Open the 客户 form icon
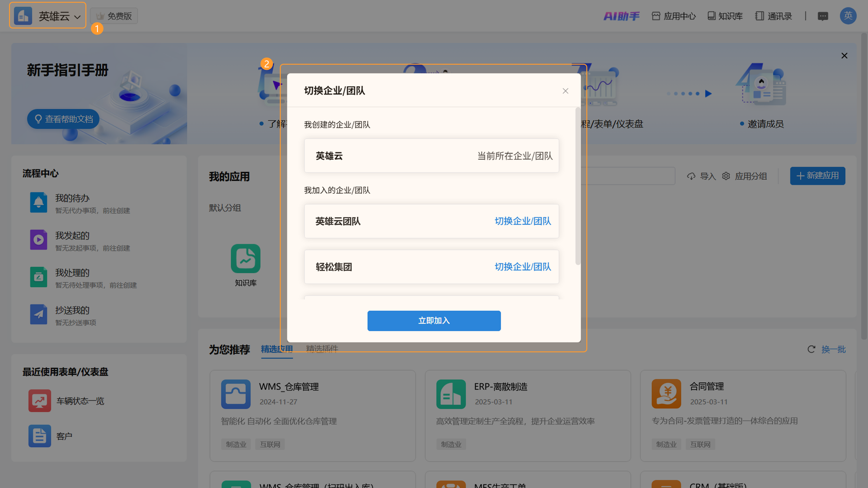 40,436
